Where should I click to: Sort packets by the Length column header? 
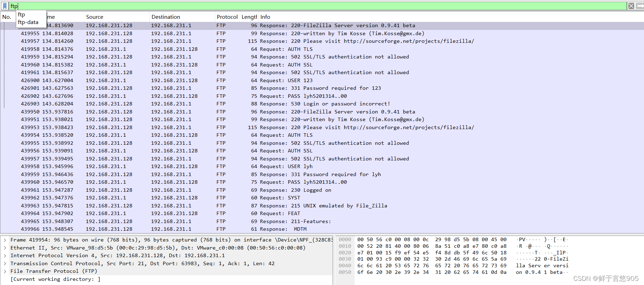tap(249, 17)
